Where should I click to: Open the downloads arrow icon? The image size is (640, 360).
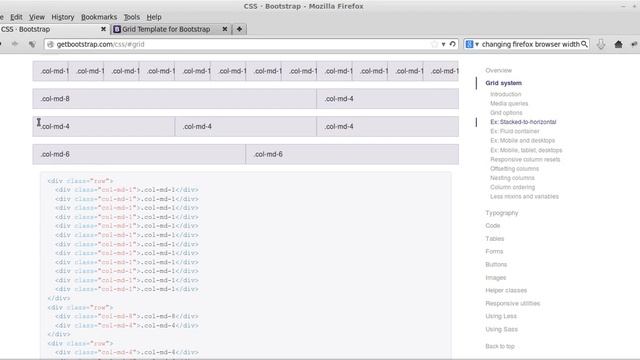click(601, 44)
